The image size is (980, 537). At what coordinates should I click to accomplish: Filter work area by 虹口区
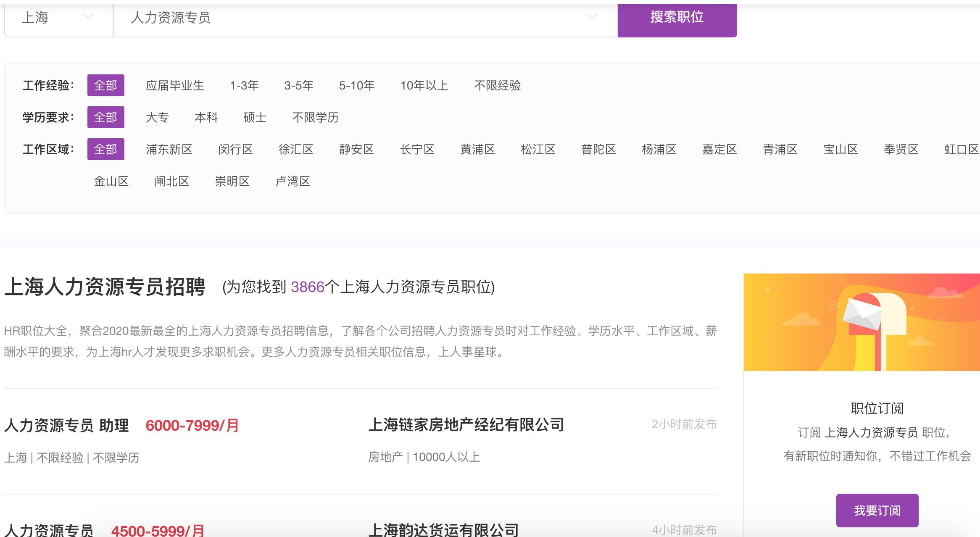click(962, 149)
